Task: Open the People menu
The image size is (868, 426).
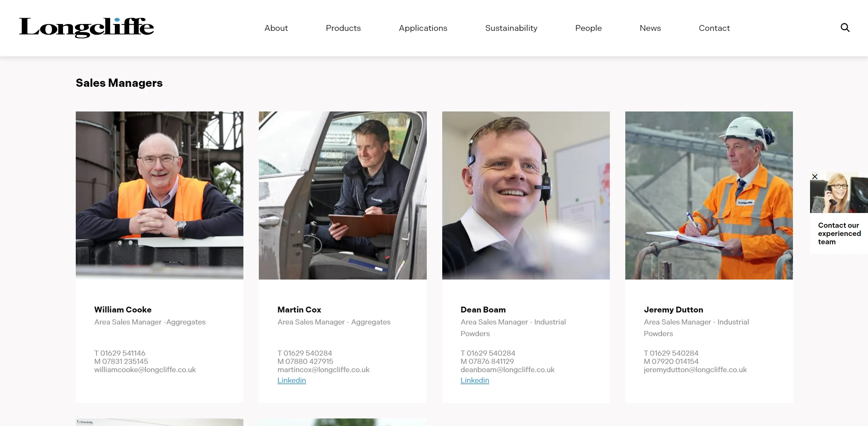Action: coord(588,28)
